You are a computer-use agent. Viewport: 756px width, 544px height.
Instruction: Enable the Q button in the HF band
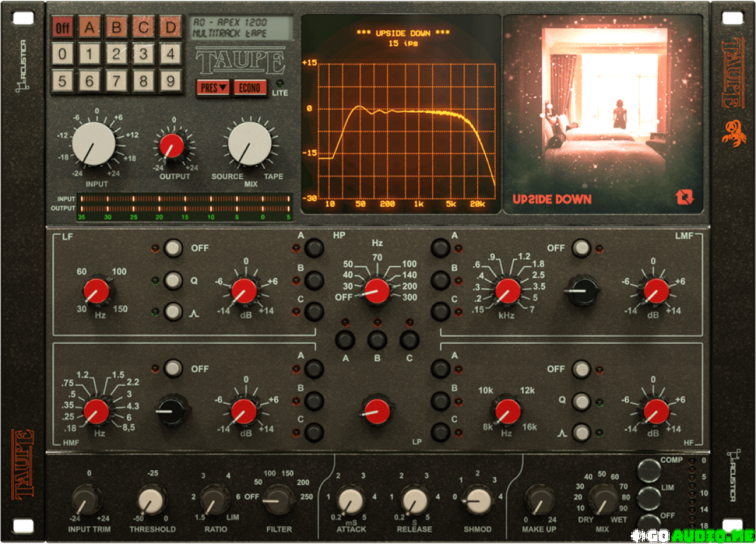click(x=581, y=401)
